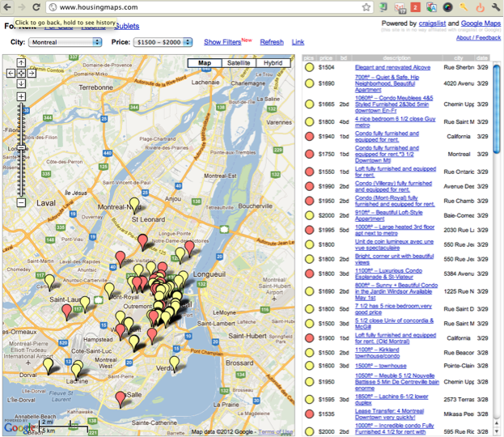The height and width of the screenshot is (437, 504).
Task: Click the $1800 4bd price cell
Action: pyautogui.click(x=326, y=122)
